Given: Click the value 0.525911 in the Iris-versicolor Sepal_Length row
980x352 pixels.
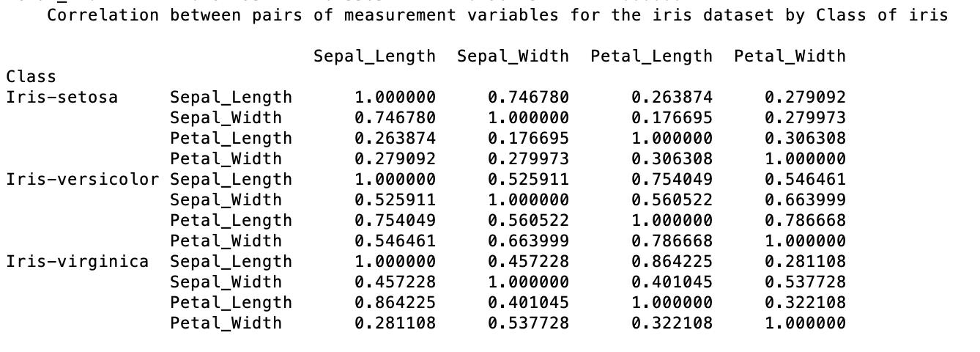Looking at the screenshot, I should [529, 179].
